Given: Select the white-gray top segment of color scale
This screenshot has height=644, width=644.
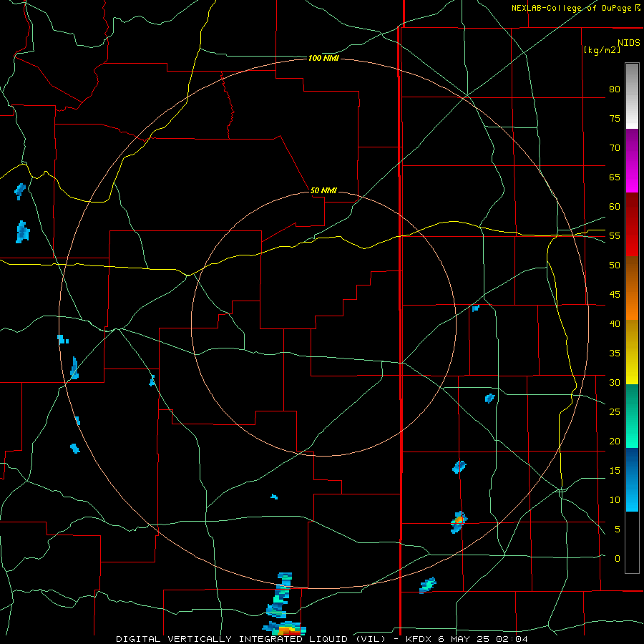Looking at the screenshot, I should pos(632,96).
